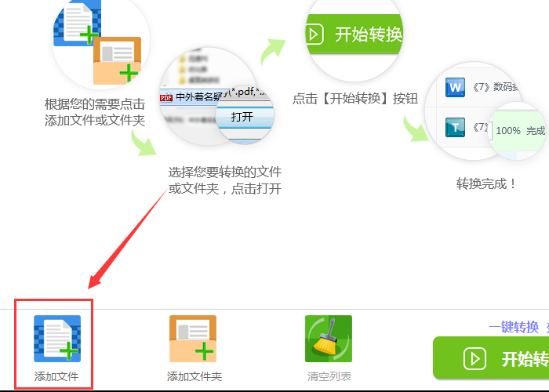The width and height of the screenshot is (549, 392).
Task: Select the 添加文件 text label
Action: [56, 376]
